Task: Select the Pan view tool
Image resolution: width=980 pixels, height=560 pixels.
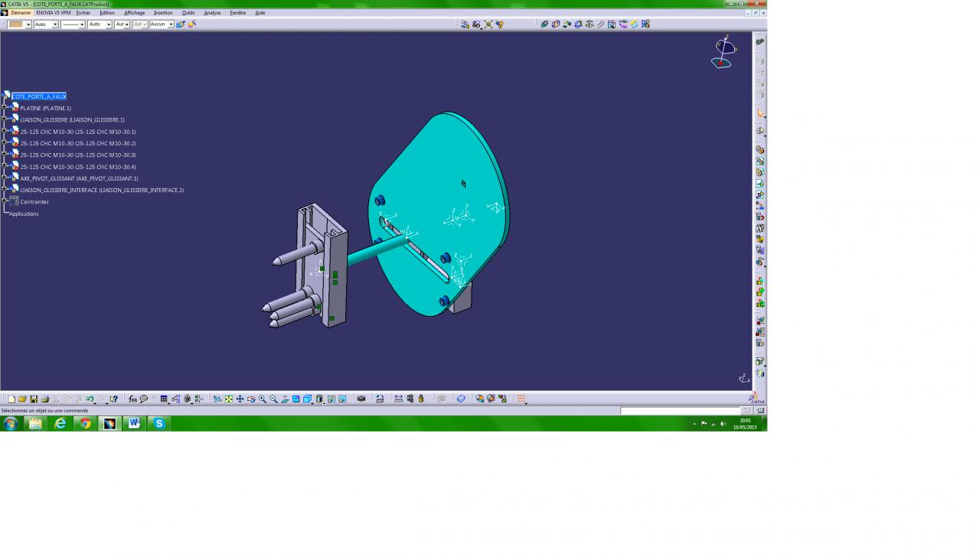Action: 240,399
